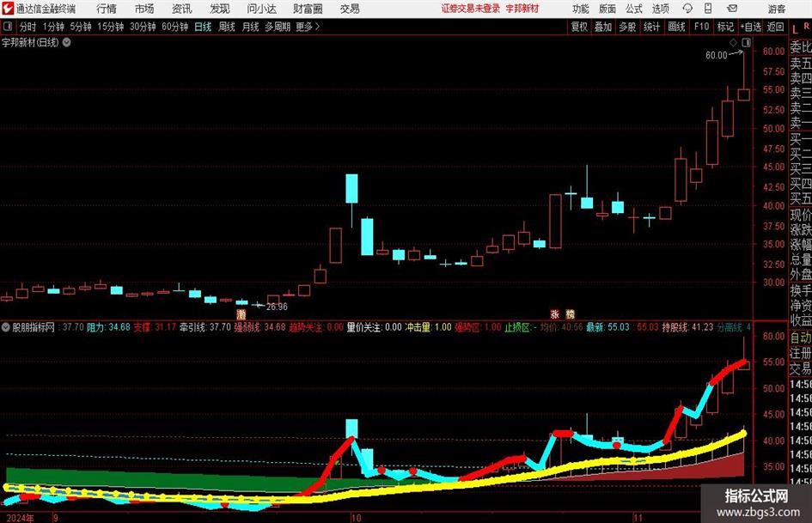812x523 pixels.
Task: Click the diamond icon above main chart
Action: 733,43
